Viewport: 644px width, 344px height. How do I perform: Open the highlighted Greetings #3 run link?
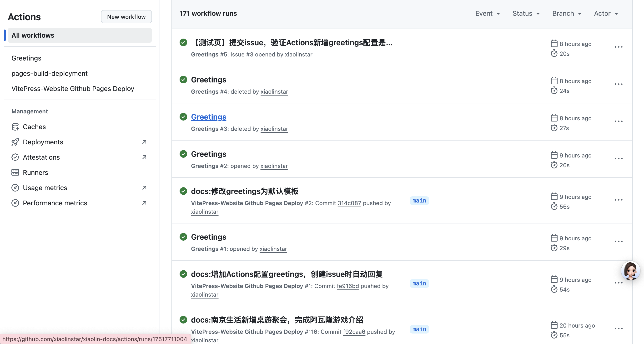208,117
